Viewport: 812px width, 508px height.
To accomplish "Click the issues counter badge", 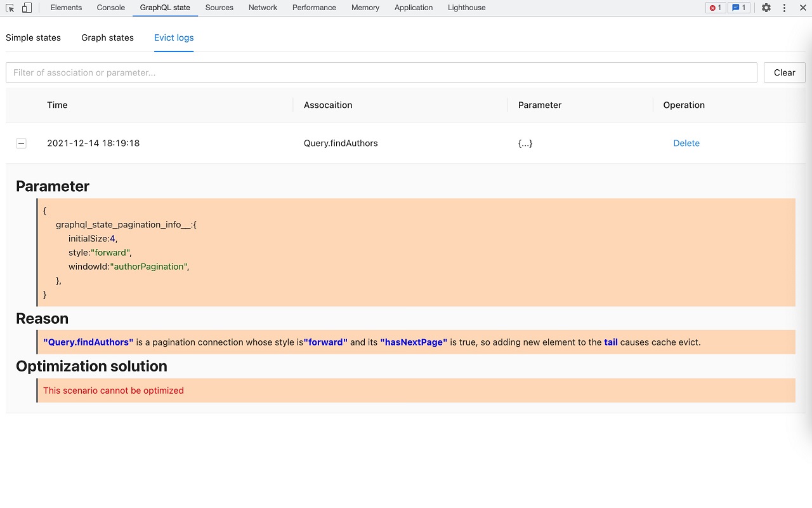I will pos(738,7).
